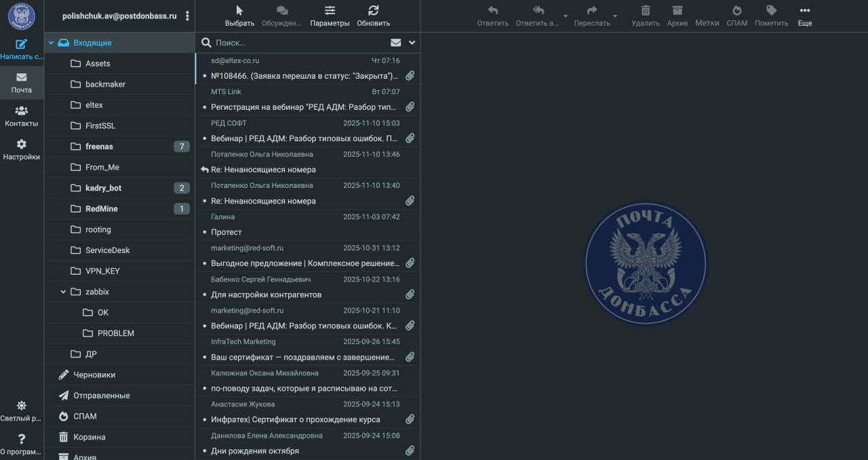Open the Еще (More) toolbar menu
Viewport: 868px width, 460px height.
tap(804, 11)
